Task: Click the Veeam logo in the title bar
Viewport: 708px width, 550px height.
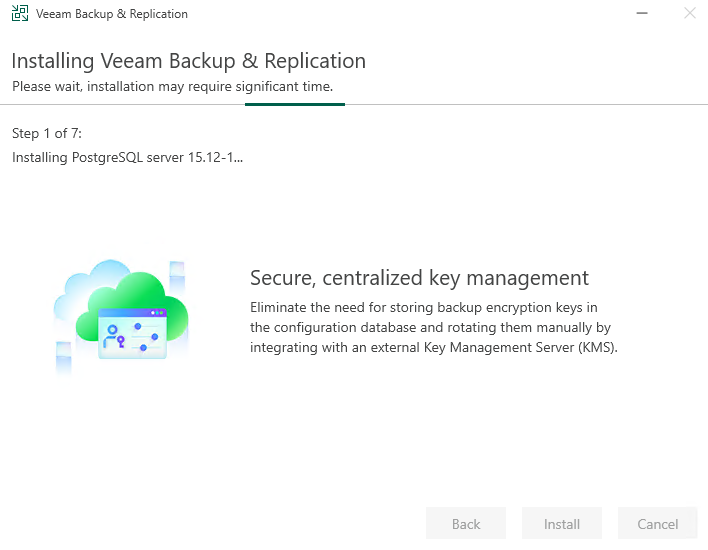Action: tap(19, 14)
